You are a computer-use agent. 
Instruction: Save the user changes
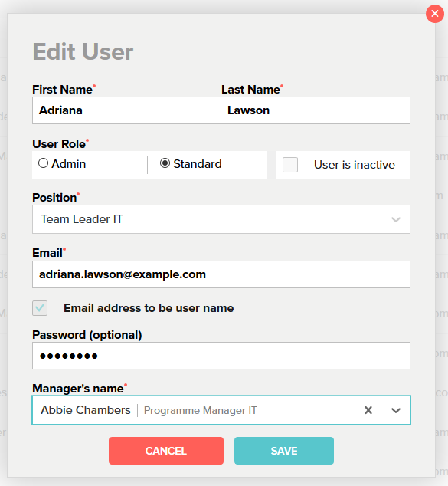(x=284, y=451)
